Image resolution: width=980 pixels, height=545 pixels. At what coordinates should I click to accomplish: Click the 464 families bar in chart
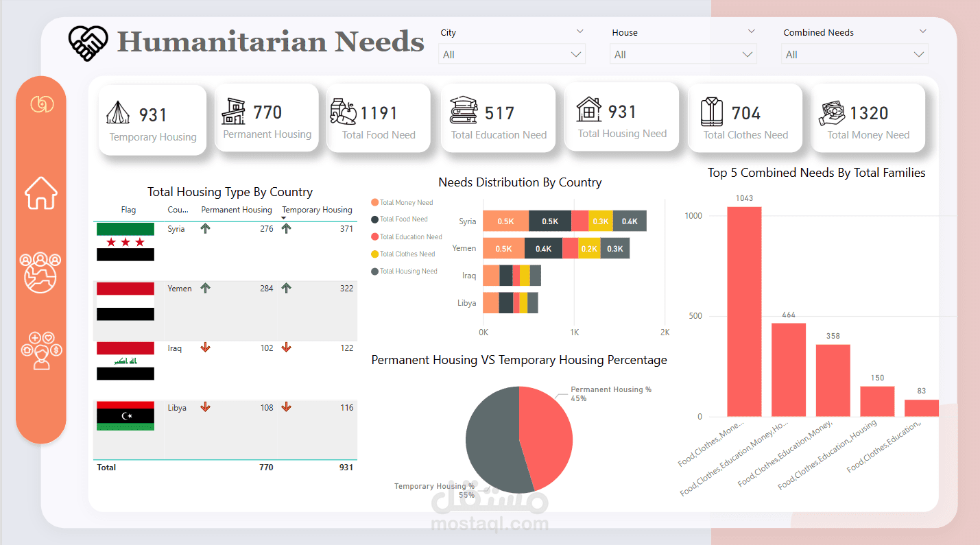pos(789,370)
